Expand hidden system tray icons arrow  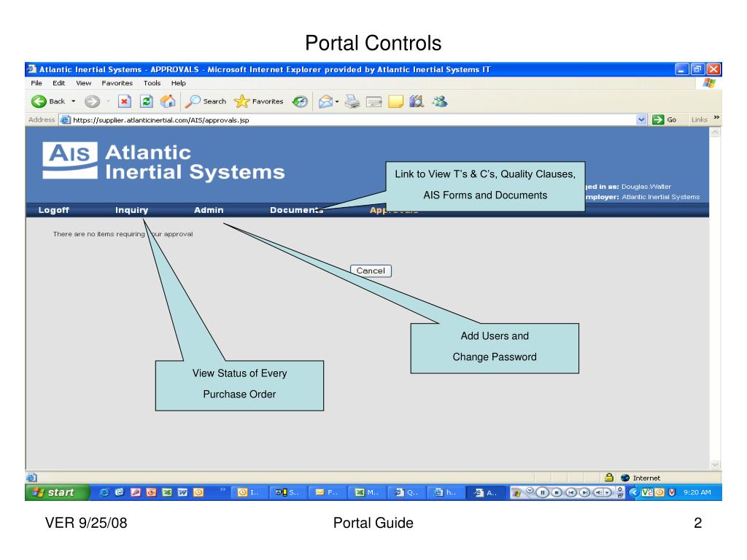(x=634, y=492)
